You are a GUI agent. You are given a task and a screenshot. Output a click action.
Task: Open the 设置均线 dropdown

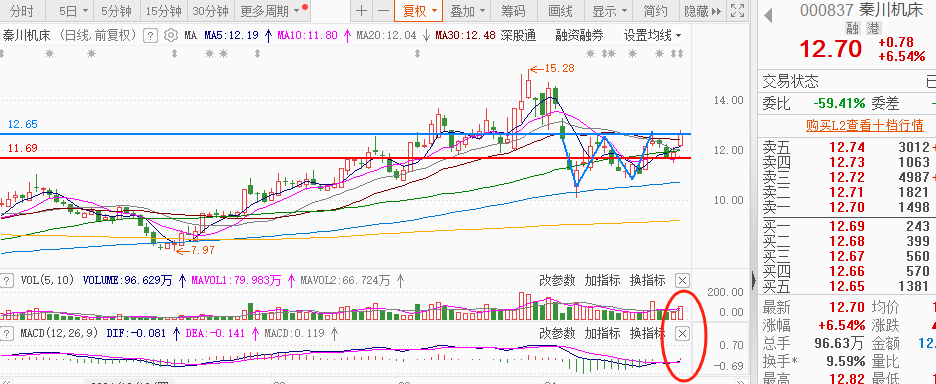click(652, 35)
